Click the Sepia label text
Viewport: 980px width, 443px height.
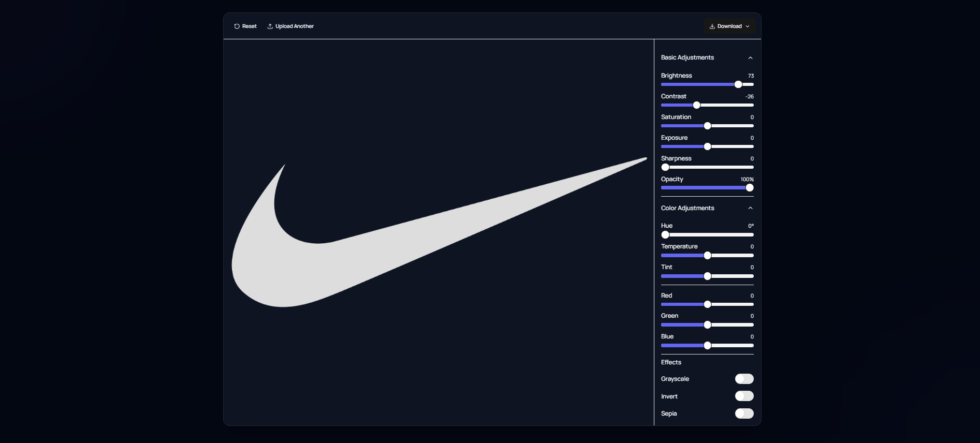pos(669,414)
